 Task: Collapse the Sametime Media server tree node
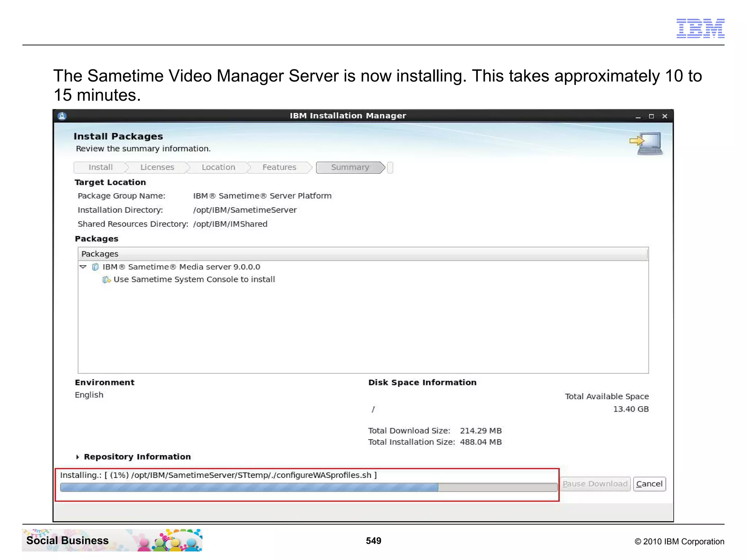tap(83, 267)
